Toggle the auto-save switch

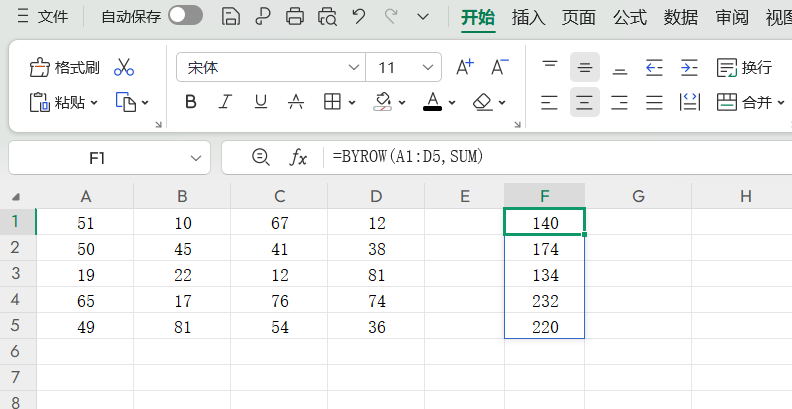pyautogui.click(x=185, y=16)
